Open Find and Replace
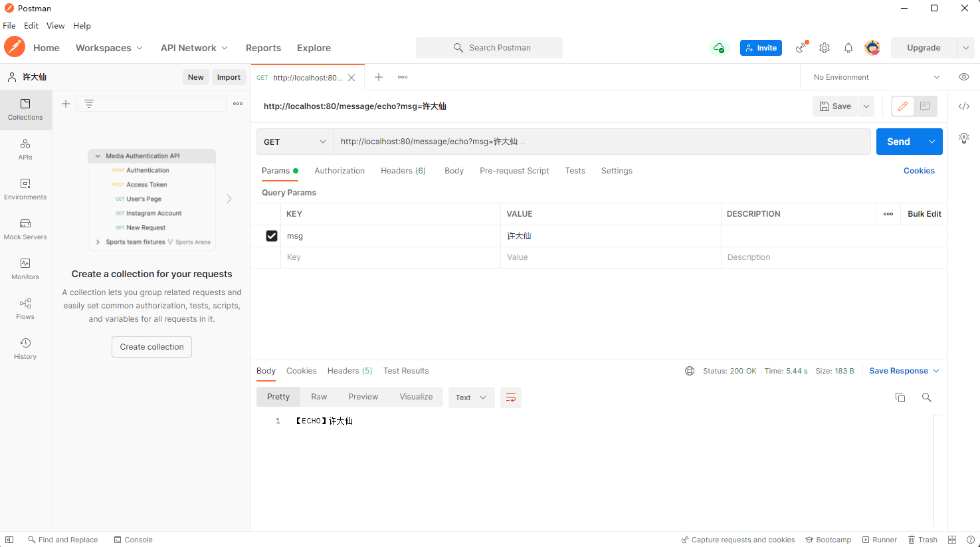The image size is (980, 547). pyautogui.click(x=62, y=540)
